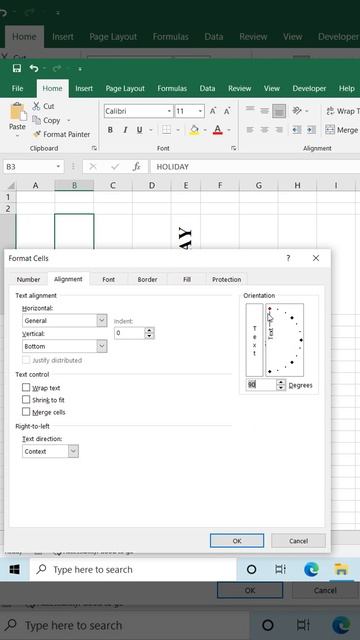Click the red Font Color icon

(x=218, y=130)
